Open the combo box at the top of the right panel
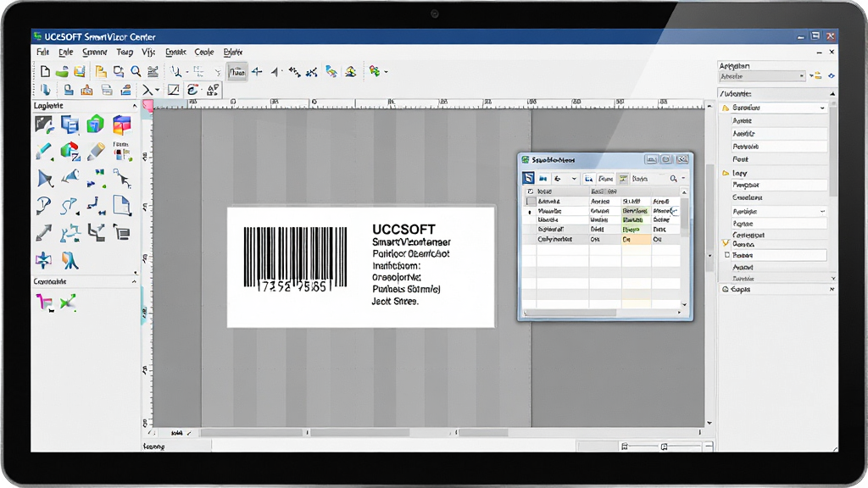This screenshot has height=488, width=868. 762,76
